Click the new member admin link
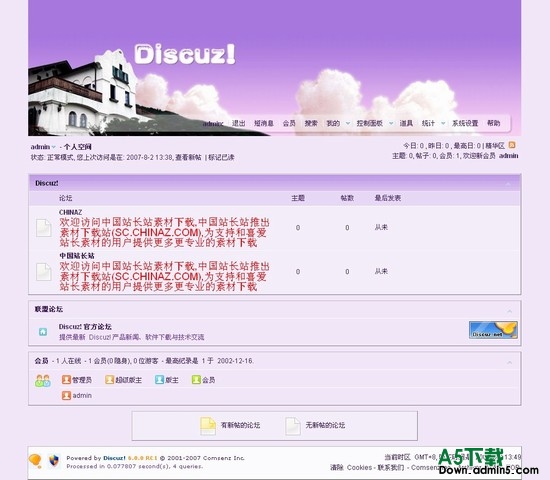This screenshot has width=550, height=480. coord(509,155)
